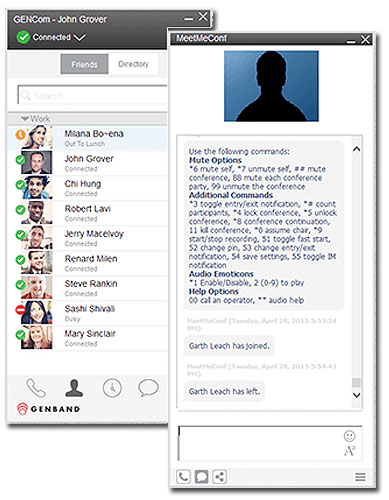Click Robert Lavi's avatar photo
This screenshot has width=389, height=500.
click(x=37, y=213)
